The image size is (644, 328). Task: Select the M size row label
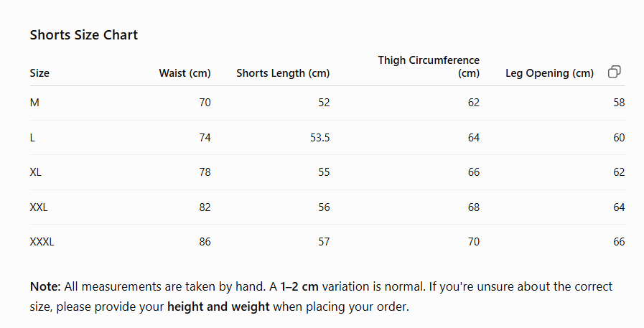pos(34,103)
